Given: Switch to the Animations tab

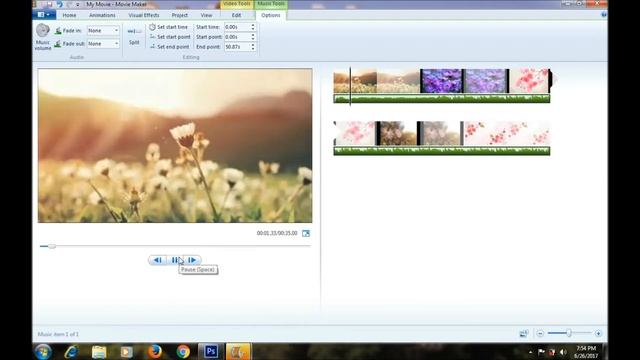Looking at the screenshot, I should pos(102,15).
